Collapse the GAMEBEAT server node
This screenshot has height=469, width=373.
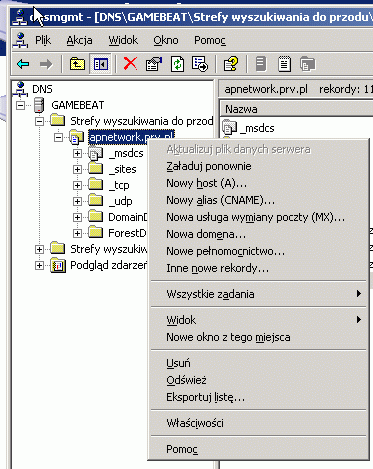[21, 105]
